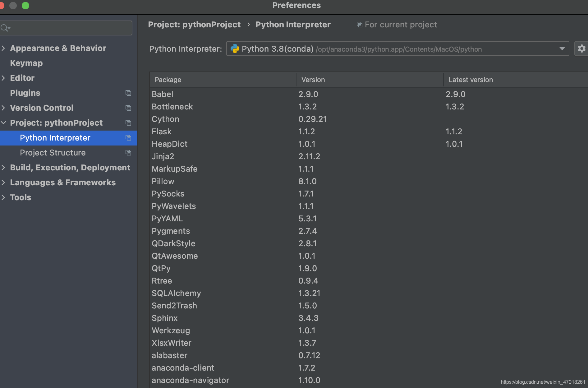
Task: Open the Plugins settings page
Action: 25,93
